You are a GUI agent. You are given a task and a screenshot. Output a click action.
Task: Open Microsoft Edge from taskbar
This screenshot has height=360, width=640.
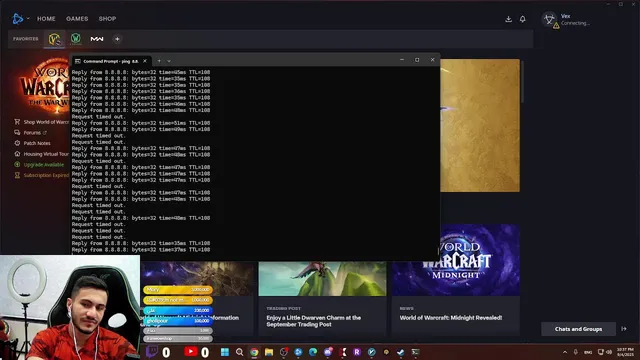coord(313,352)
